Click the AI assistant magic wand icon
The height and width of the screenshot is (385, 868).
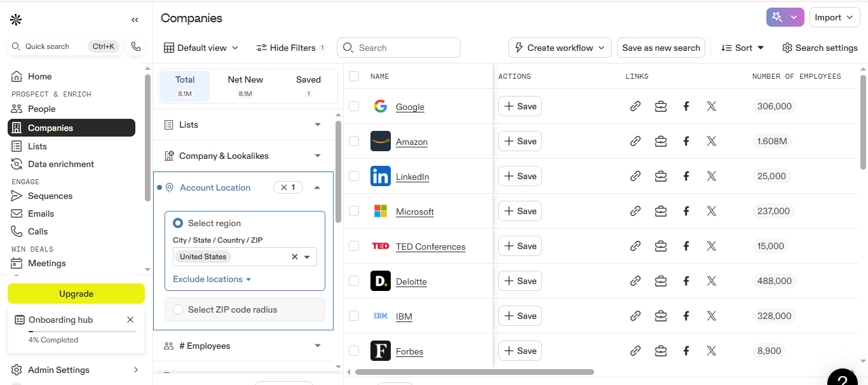777,17
